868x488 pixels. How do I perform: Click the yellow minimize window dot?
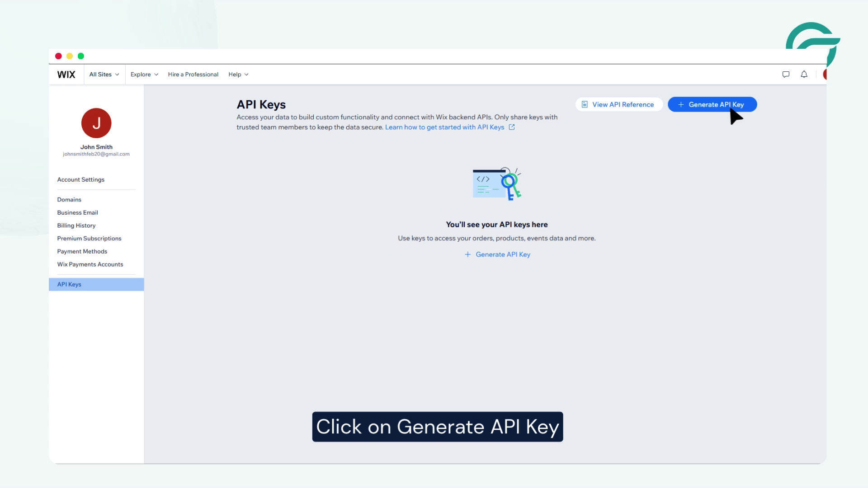70,56
